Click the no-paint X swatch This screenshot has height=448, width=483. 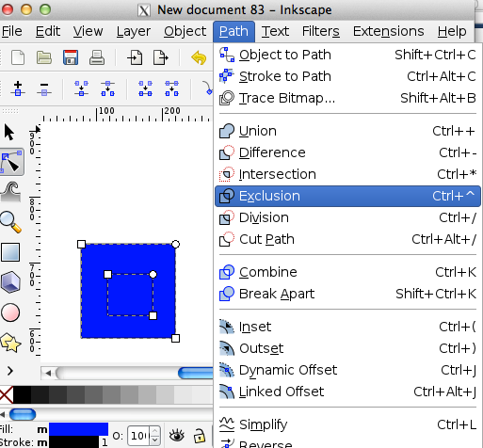7,394
